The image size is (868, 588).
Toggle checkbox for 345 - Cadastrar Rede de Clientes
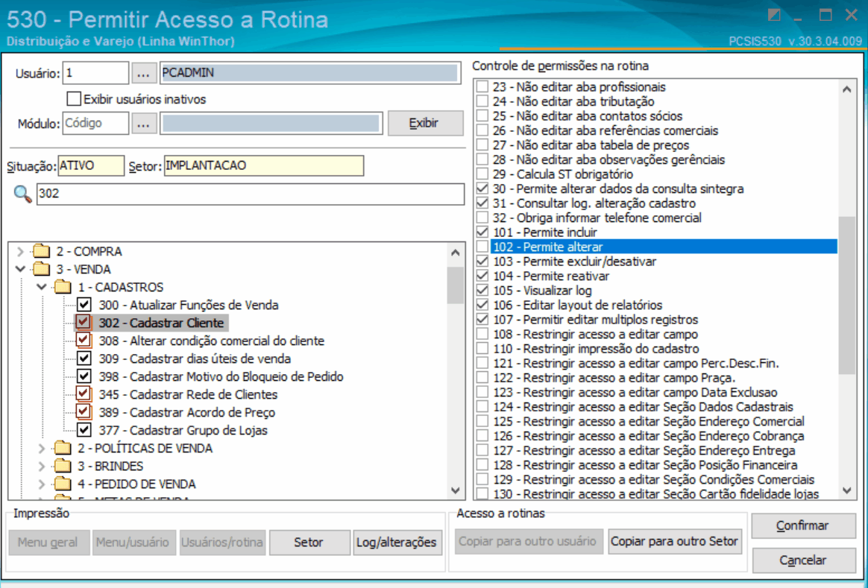click(84, 394)
